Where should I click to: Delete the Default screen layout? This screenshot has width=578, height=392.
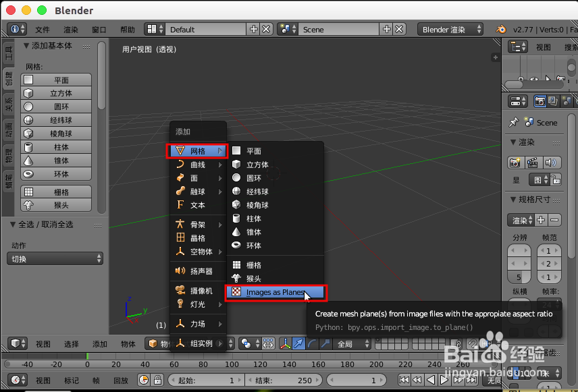[x=266, y=29]
